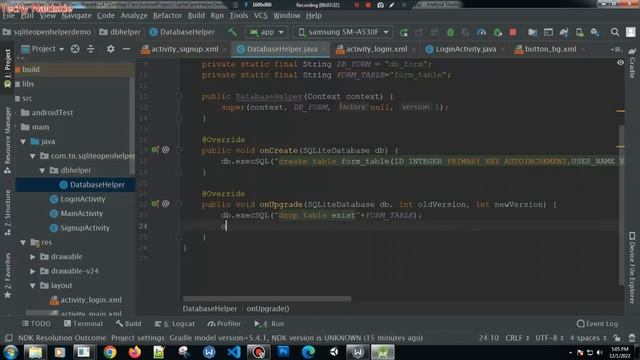640x360 pixels.
Task: Open the Logcat tool window
Action: [175, 324]
